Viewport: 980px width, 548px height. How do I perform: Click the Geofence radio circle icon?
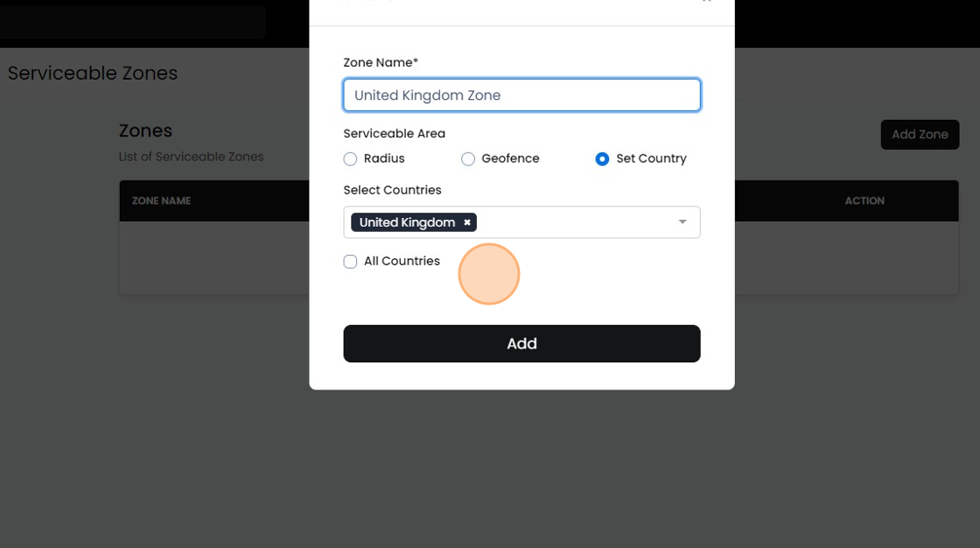click(x=468, y=159)
